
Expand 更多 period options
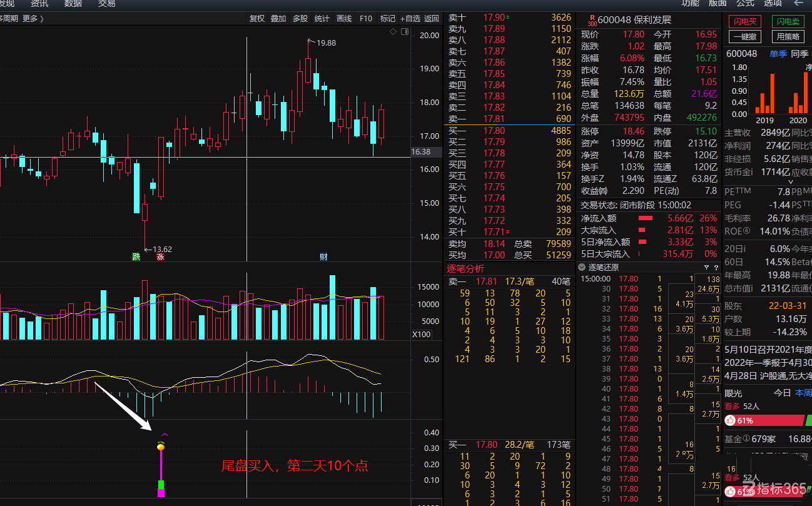click(x=33, y=19)
